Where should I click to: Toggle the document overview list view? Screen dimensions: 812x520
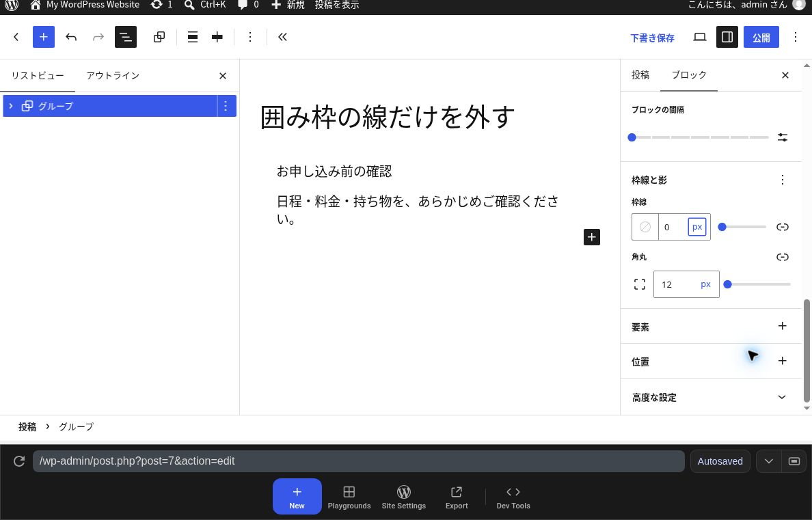tap(125, 37)
